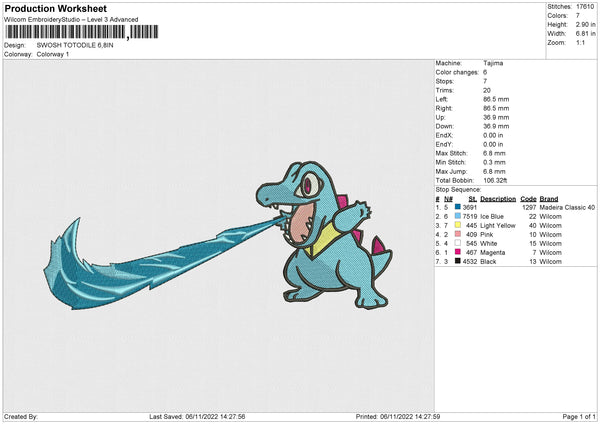Image resolution: width=600 pixels, height=424 pixels.
Task: Click the barcode under the worksheet title
Action: pos(82,32)
